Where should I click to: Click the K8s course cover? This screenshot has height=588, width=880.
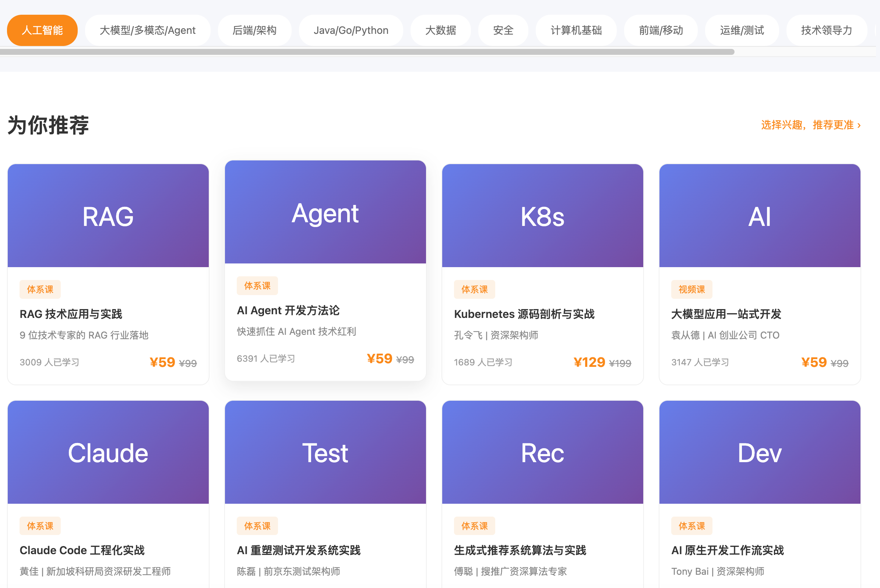[x=542, y=216]
